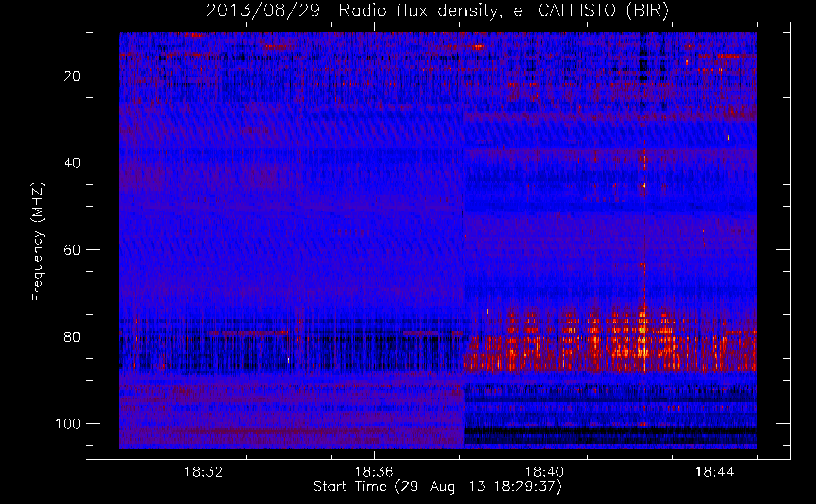Screen dimensions: 816x504
Task: Click the frequency tick label '40'
Action: pyautogui.click(x=73, y=163)
